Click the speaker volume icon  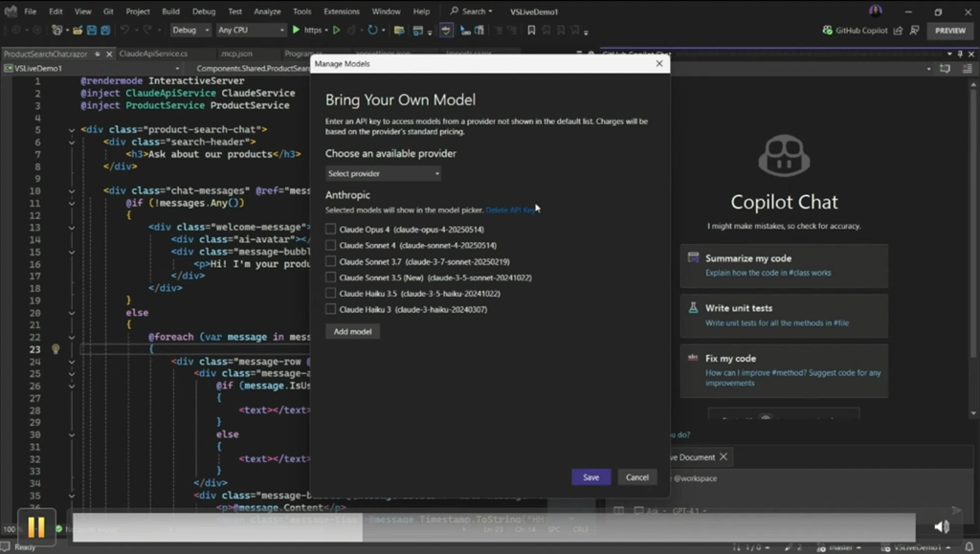coord(942,526)
